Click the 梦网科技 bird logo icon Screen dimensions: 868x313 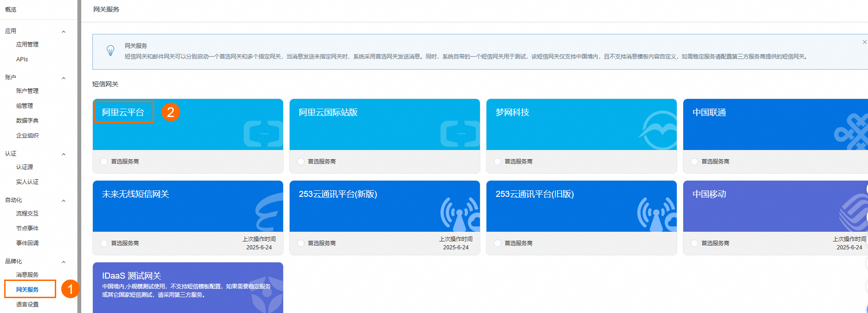pos(658,130)
